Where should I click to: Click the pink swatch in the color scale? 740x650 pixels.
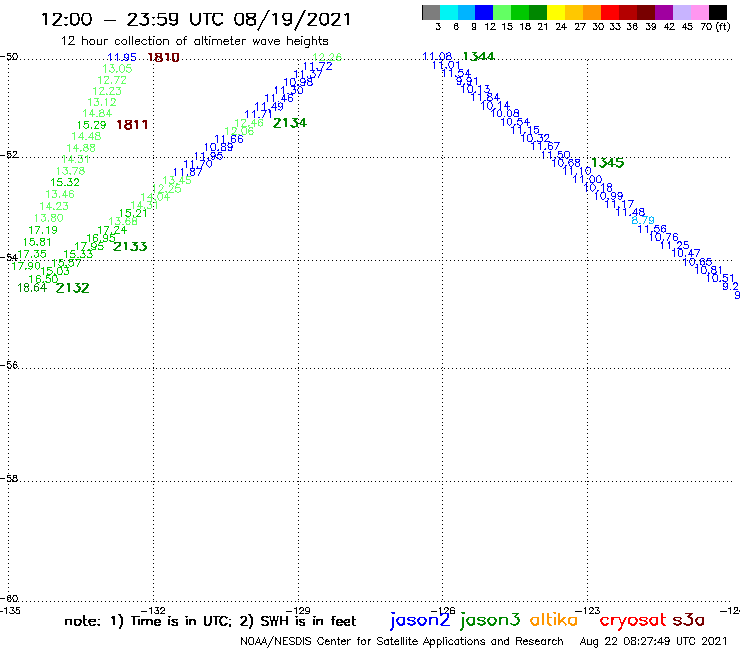click(699, 12)
